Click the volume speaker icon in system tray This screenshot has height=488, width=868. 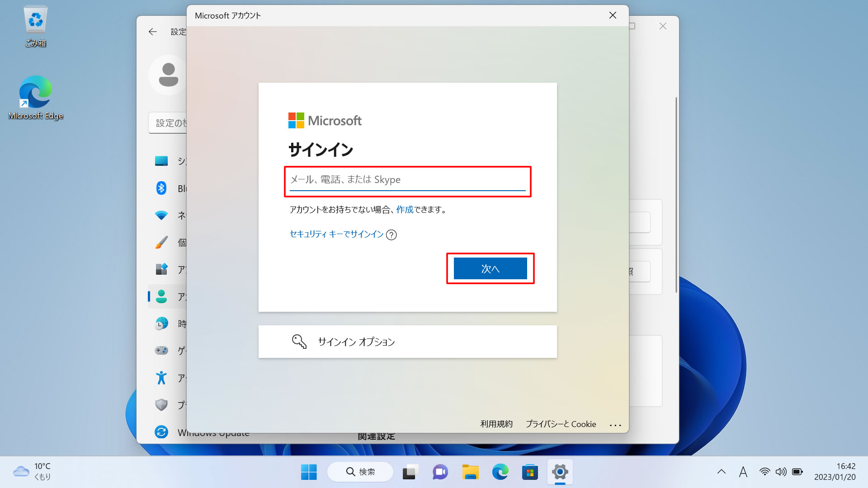pyautogui.click(x=781, y=472)
